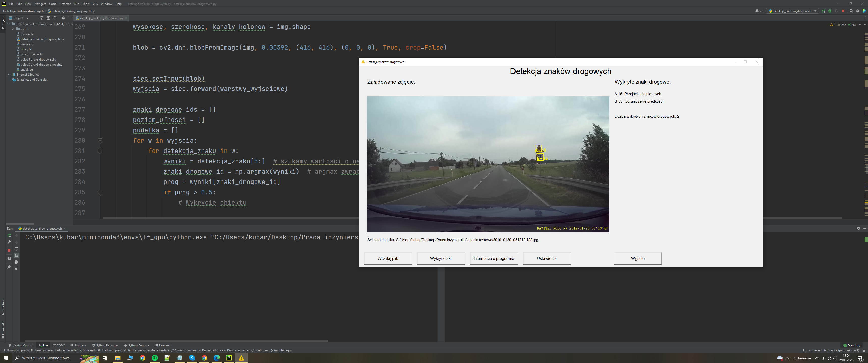Pin the Run tab with pin icon
Screen dimensions: 868x363
tap(9, 267)
